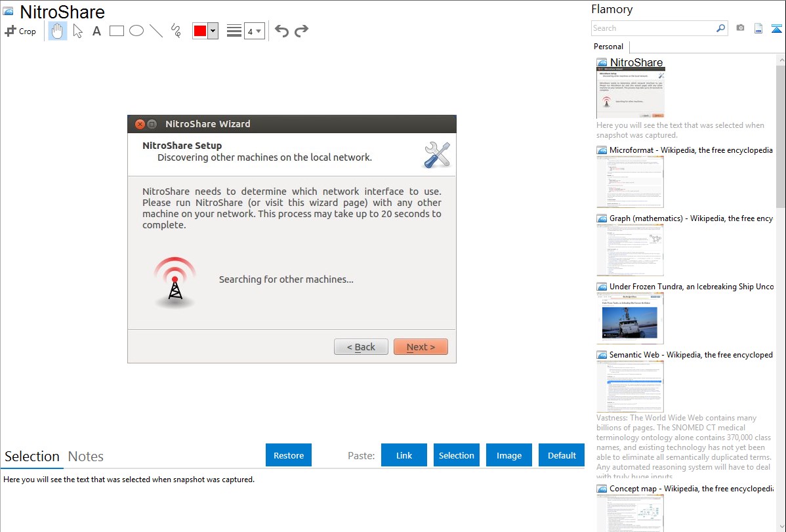Click the blue icon at top right
The image size is (786, 532).
click(x=776, y=28)
